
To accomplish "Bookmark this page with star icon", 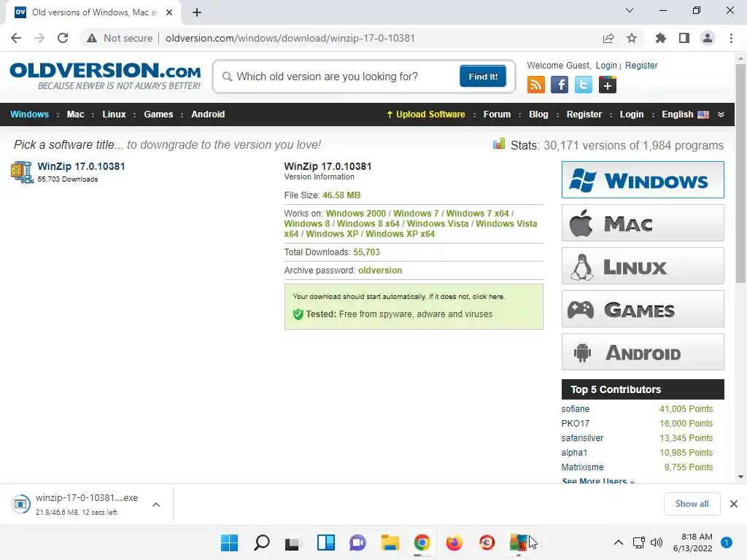I will pos(632,38).
